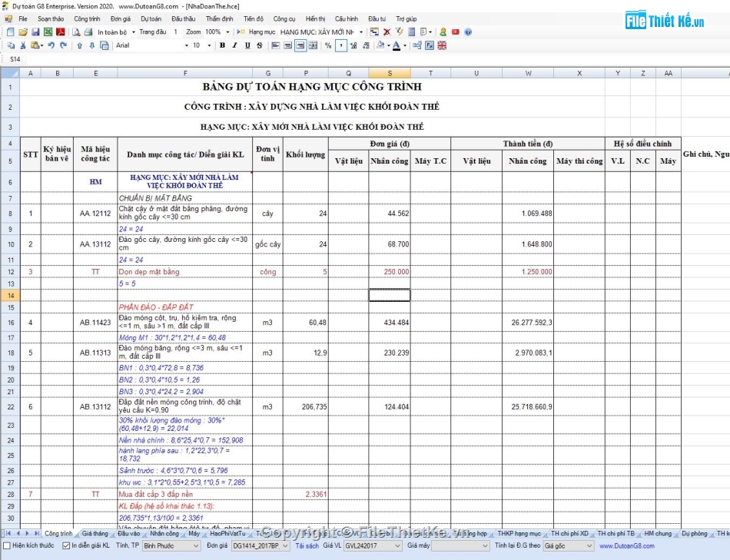Image resolution: width=730 pixels, height=560 pixels.
Task: Toggle the thousands separator comma button
Action: [x=341, y=45]
